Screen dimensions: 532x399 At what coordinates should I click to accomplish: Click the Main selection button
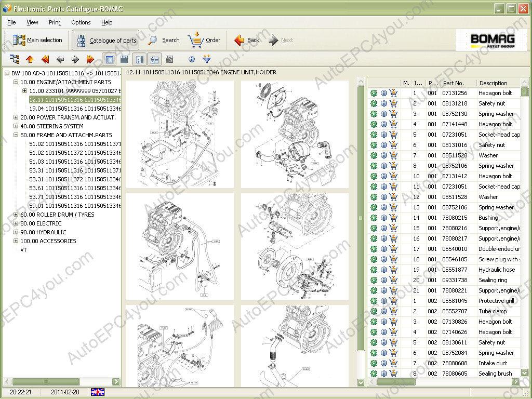37,40
